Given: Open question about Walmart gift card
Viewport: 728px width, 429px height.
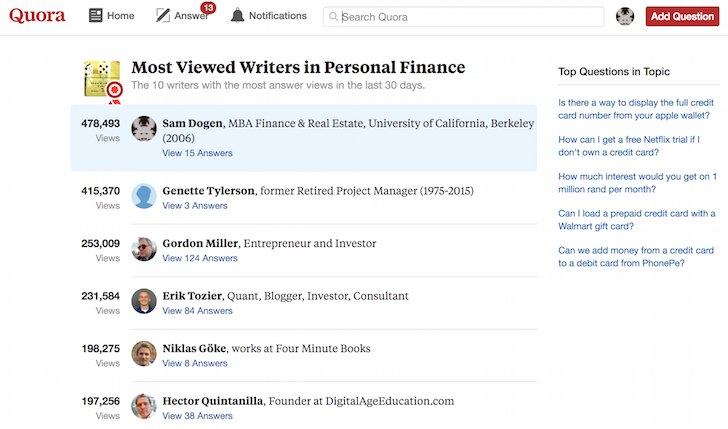Looking at the screenshot, I should coord(637,220).
